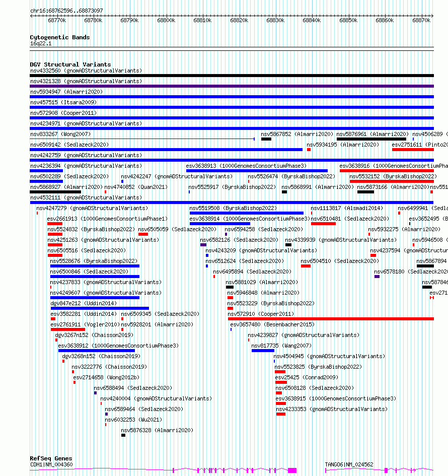Click the nsv4332560 gnomAD structural variant label
This screenshot has width=448, height=476.
pyautogui.click(x=86, y=71)
